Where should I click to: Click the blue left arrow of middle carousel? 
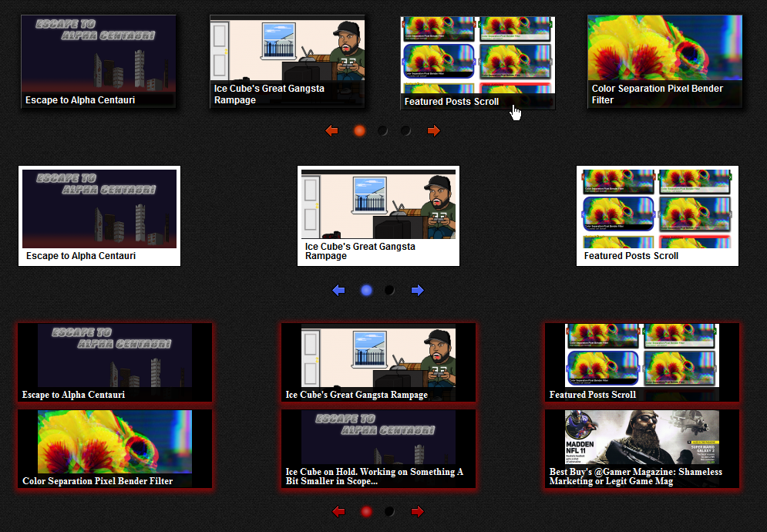pyautogui.click(x=338, y=291)
